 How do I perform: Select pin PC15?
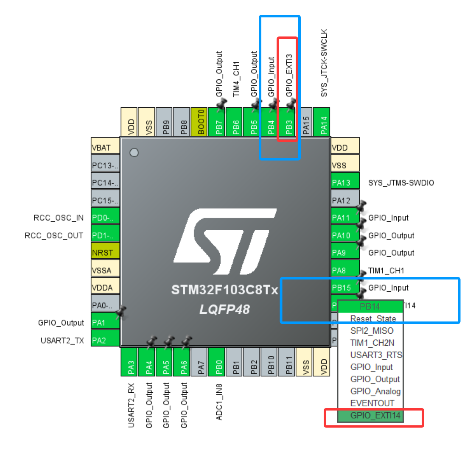(105, 198)
